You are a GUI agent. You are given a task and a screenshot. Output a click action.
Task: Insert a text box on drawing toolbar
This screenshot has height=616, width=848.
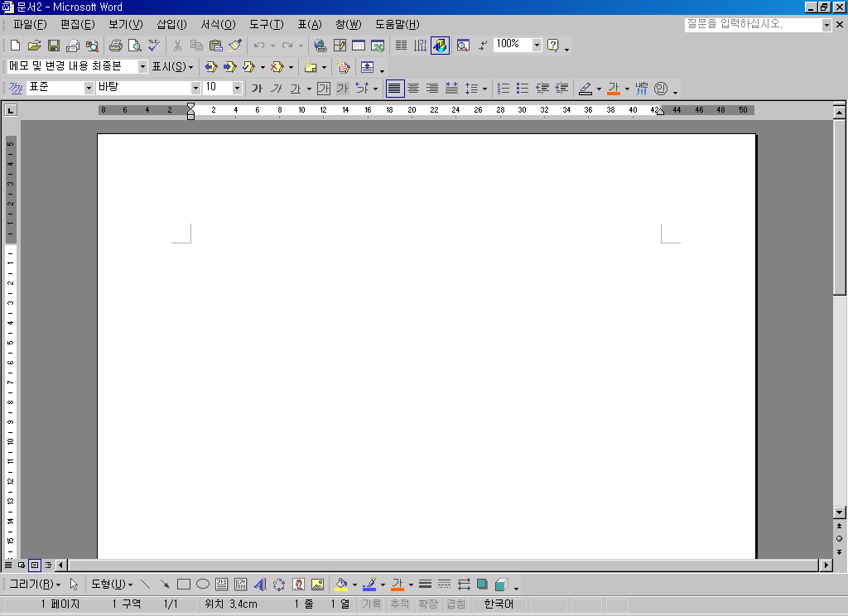(x=221, y=584)
